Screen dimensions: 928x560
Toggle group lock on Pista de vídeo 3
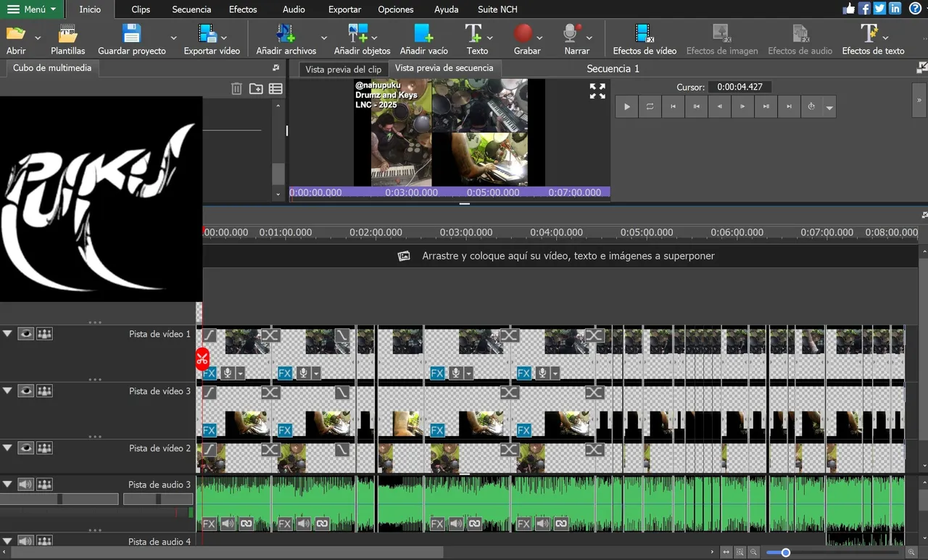click(45, 390)
